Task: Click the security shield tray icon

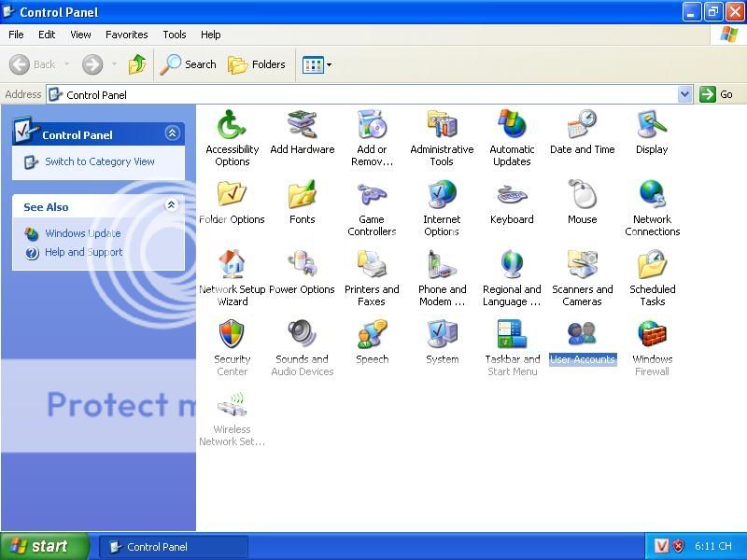Action: point(679,546)
